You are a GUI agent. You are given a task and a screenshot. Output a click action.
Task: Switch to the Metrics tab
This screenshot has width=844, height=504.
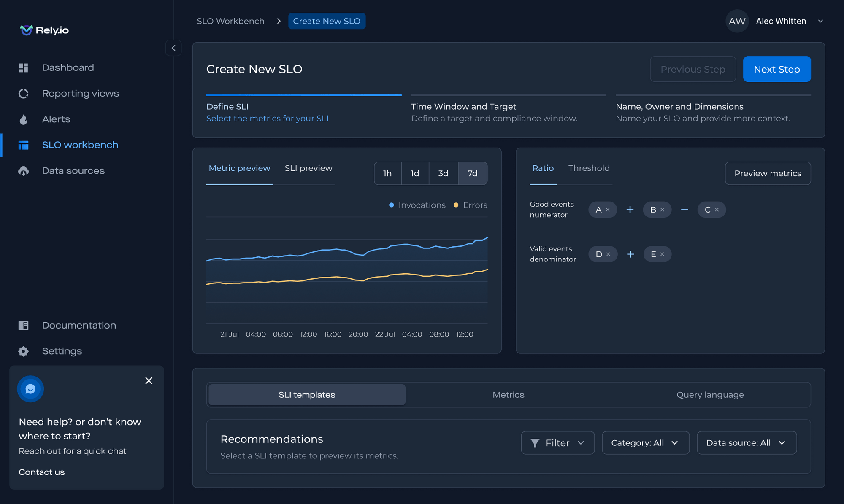tap(508, 394)
